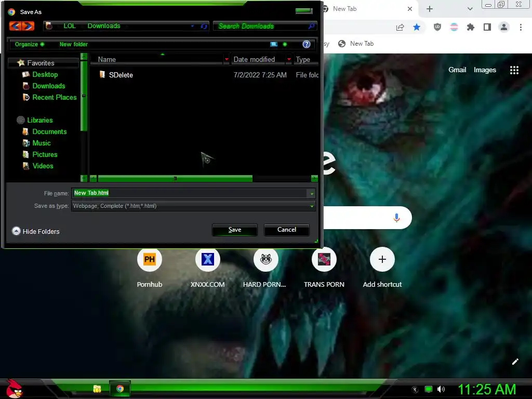Open the Documents library
Screen dimensions: 532x399
coord(49,131)
